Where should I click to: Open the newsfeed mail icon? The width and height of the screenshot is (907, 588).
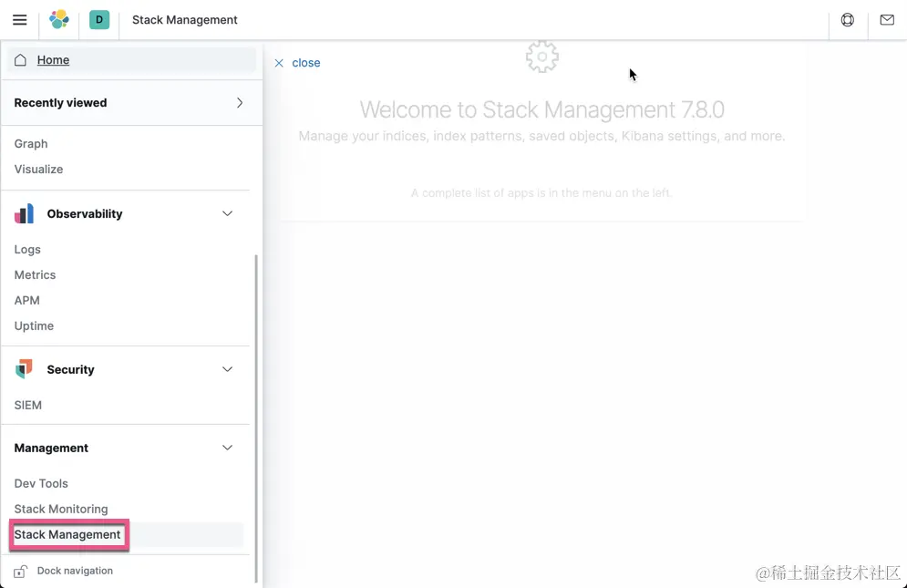click(887, 20)
